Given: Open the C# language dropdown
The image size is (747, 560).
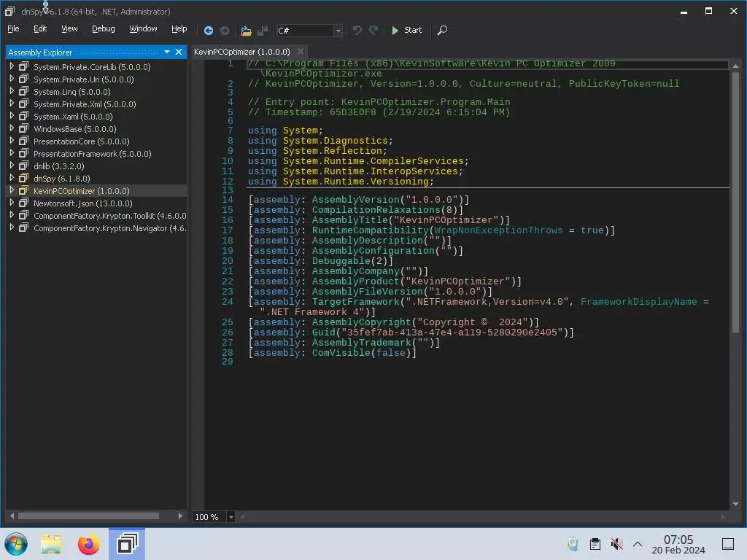Looking at the screenshot, I should 338,31.
